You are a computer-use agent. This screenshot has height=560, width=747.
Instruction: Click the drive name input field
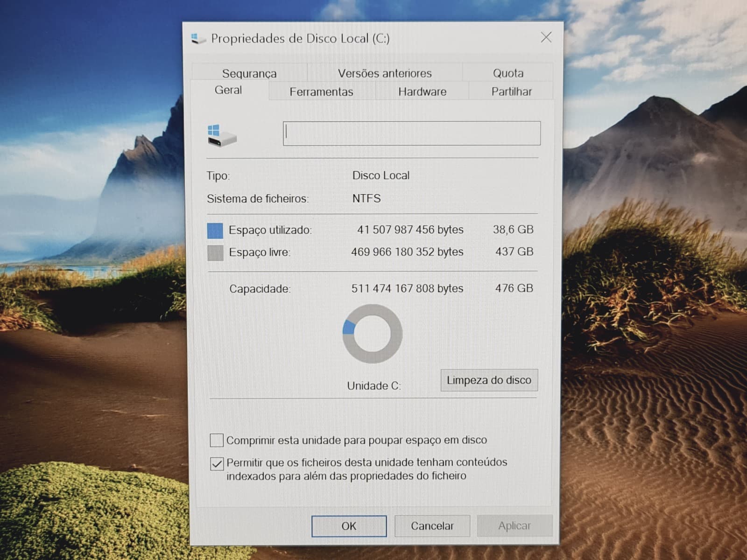click(x=412, y=133)
